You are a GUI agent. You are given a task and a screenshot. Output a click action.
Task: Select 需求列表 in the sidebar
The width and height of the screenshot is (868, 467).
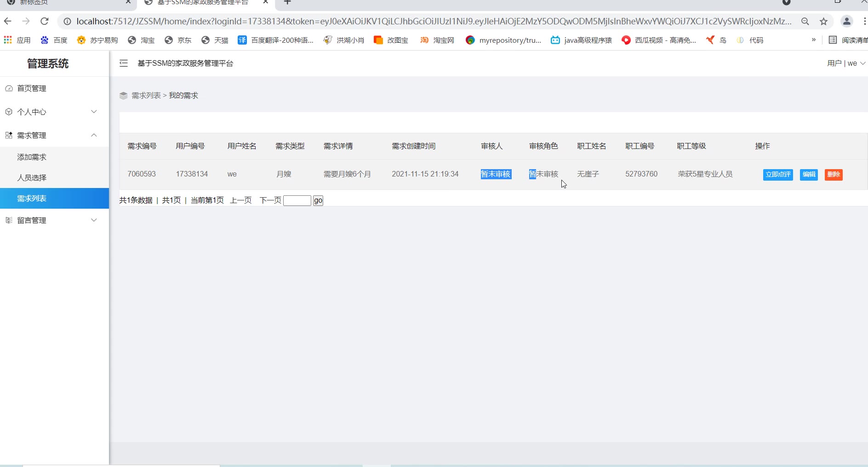(x=54, y=199)
